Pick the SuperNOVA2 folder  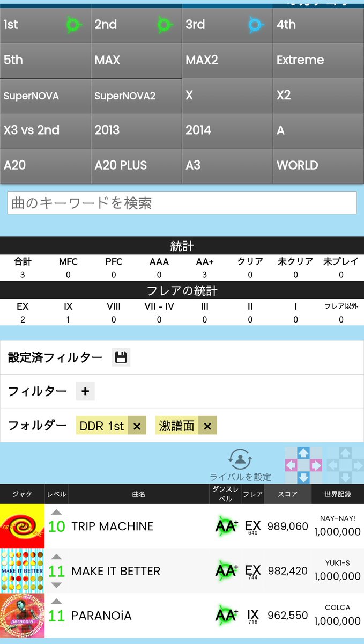coord(137,96)
